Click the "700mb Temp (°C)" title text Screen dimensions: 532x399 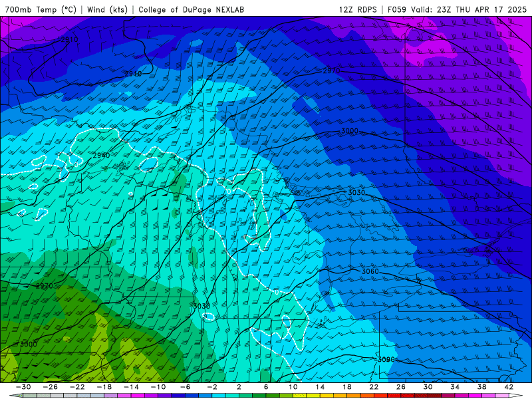[41, 9]
